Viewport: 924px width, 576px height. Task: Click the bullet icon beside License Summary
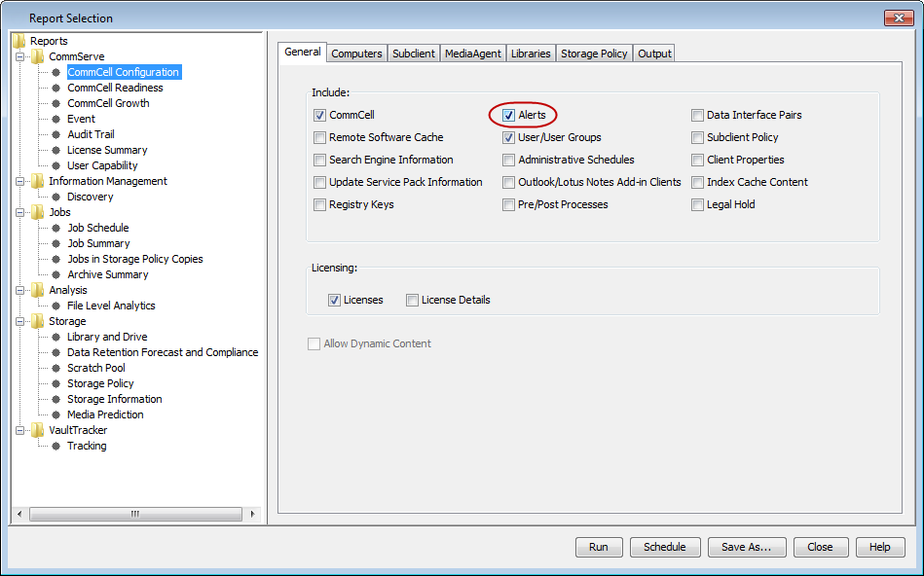55,150
